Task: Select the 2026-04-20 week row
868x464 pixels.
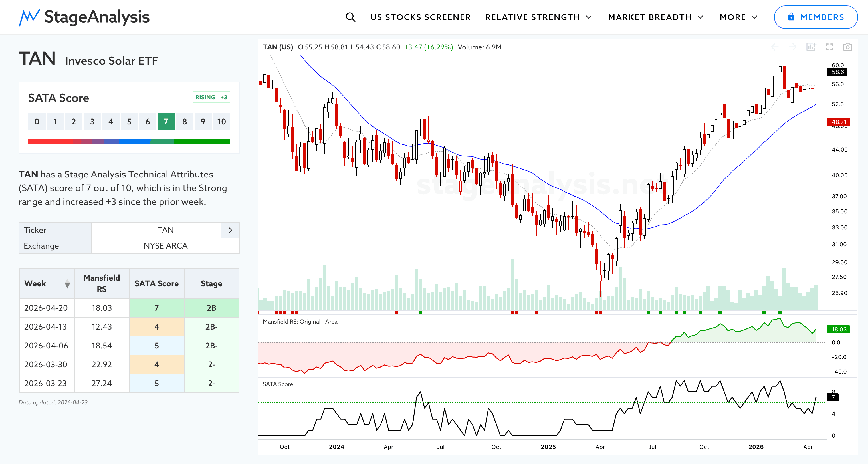Action: 46,308
